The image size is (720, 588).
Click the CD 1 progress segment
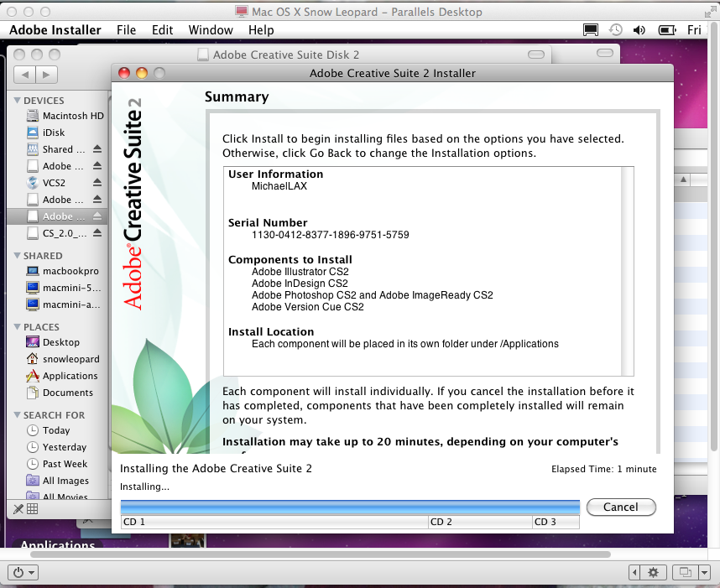pos(274,522)
